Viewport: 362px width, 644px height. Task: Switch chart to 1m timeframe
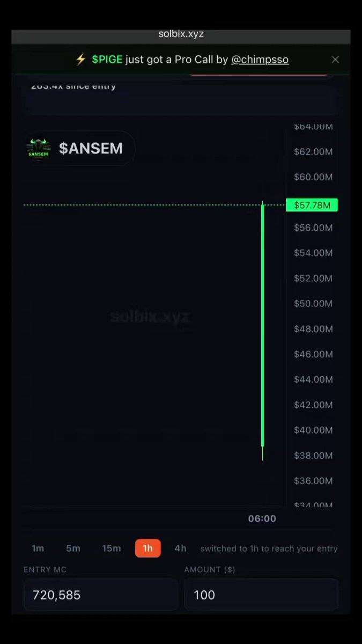point(38,548)
